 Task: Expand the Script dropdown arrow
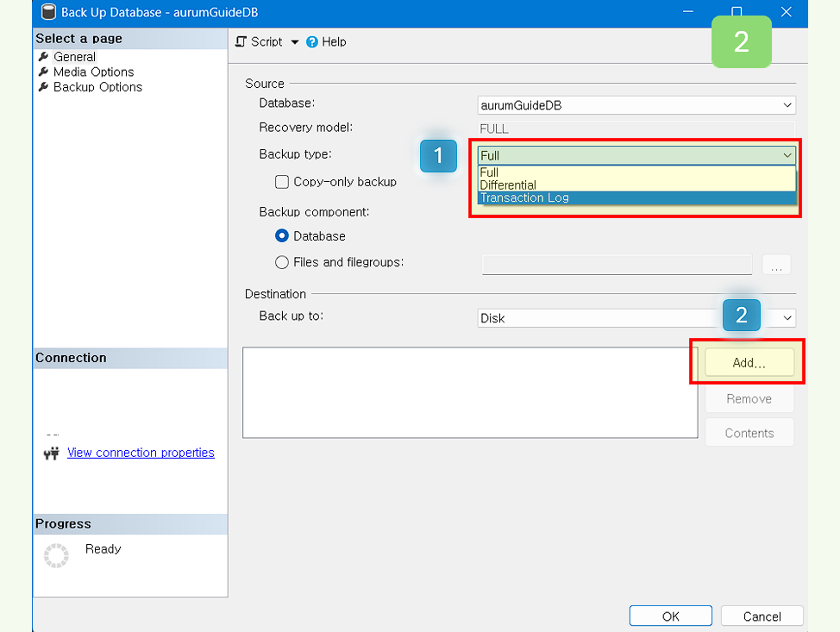[x=295, y=41]
